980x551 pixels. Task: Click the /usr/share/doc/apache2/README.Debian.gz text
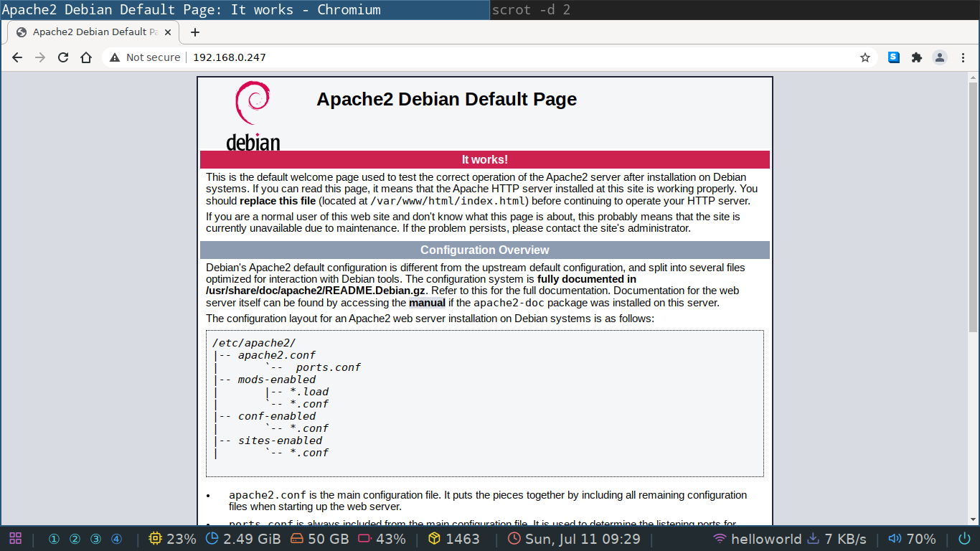[x=316, y=291]
